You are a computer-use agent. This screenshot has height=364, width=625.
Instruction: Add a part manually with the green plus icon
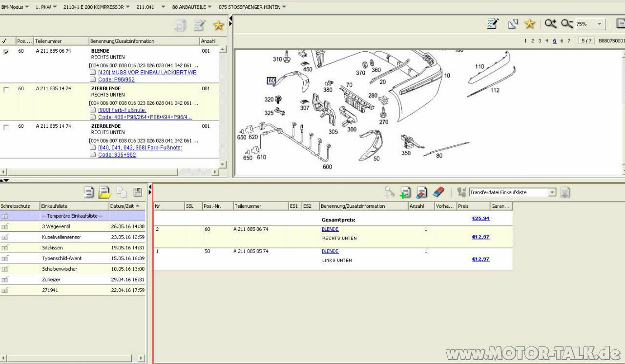point(405,193)
